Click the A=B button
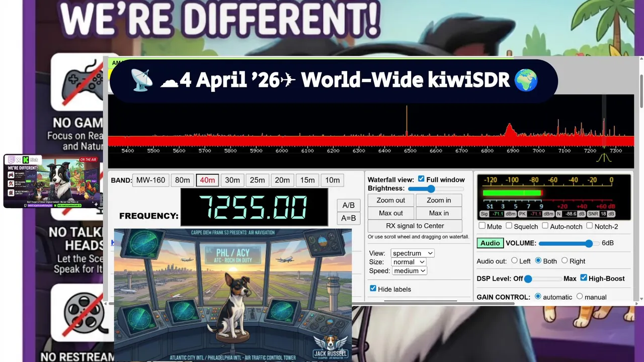 click(x=348, y=218)
